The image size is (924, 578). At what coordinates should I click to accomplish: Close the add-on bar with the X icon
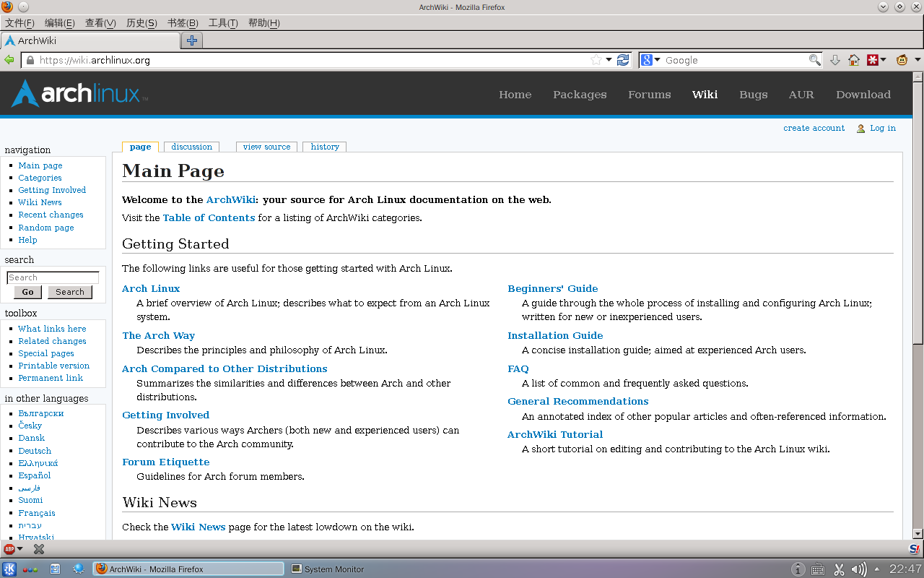[x=39, y=549]
